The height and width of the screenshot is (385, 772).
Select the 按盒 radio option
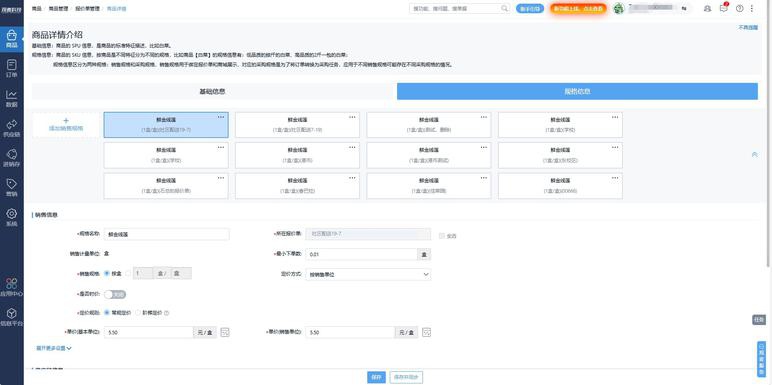tap(107, 273)
